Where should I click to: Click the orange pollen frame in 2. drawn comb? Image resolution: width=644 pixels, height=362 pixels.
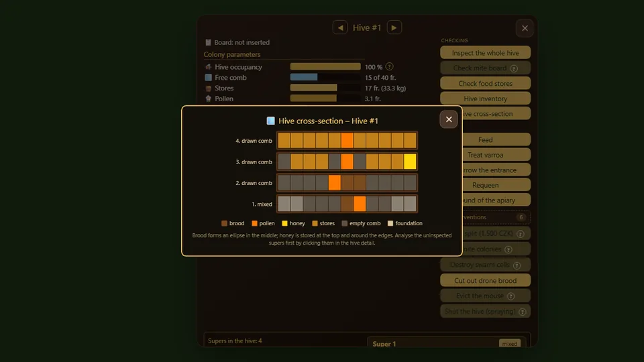[x=334, y=182]
